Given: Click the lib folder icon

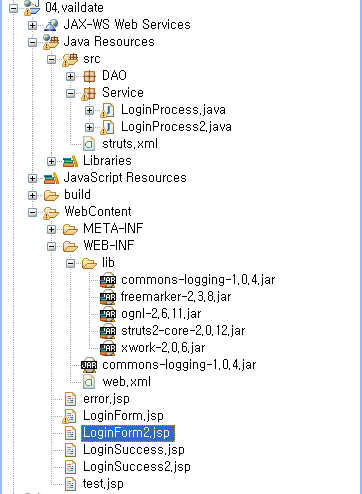Looking at the screenshot, I should coord(89,263).
